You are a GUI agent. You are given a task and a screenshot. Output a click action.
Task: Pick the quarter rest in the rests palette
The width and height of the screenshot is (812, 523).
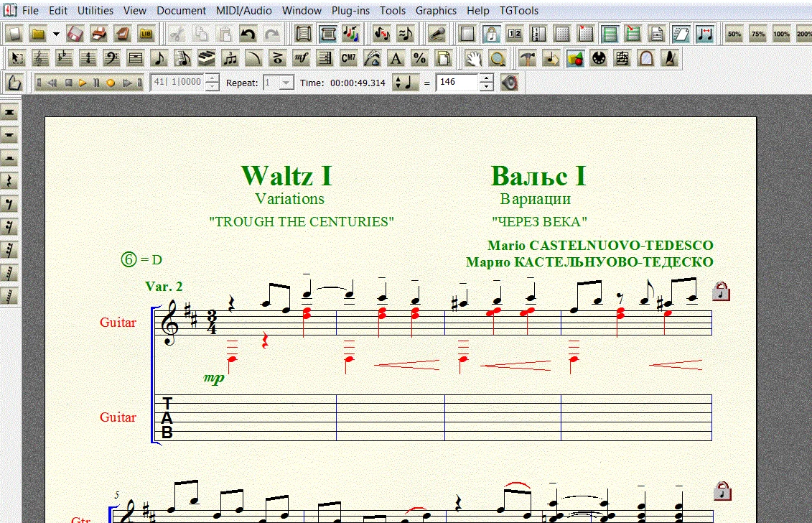pos(10,181)
